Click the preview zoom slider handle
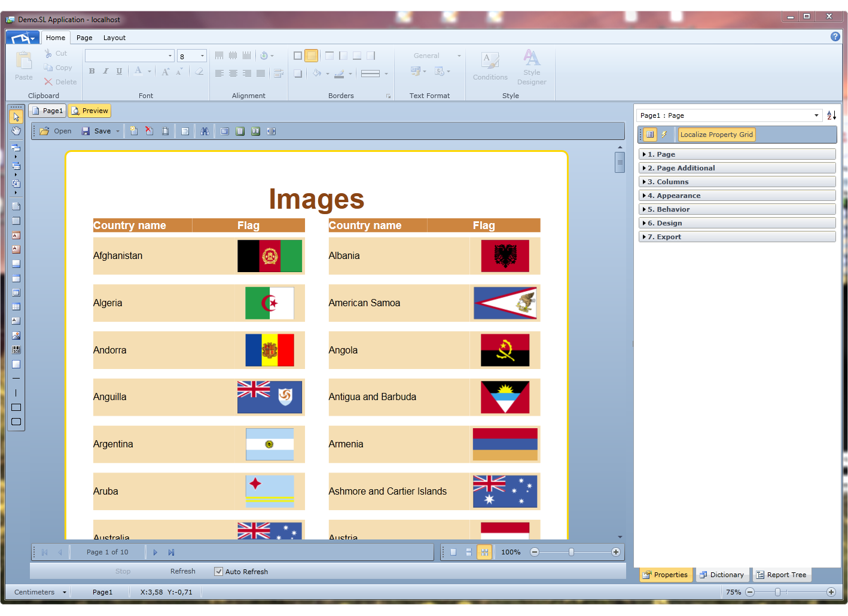The height and width of the screenshot is (616, 848). (x=571, y=552)
